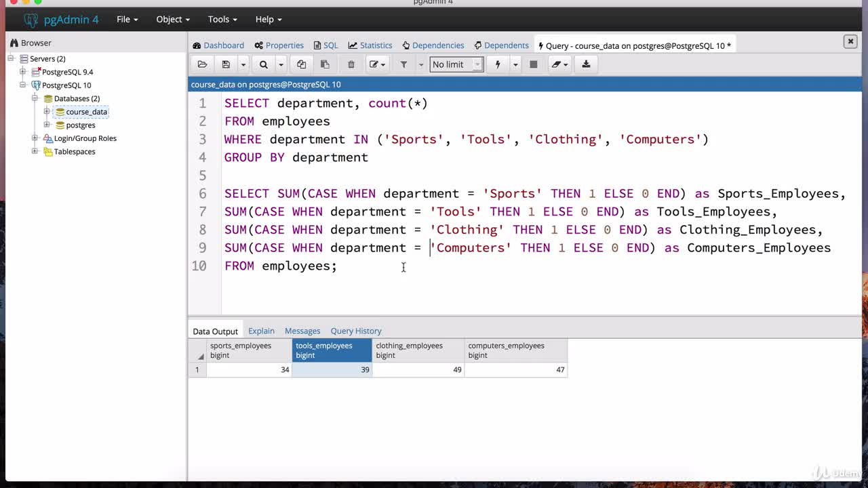Image resolution: width=868 pixels, height=488 pixels.
Task: Open the execute options dropdown arrow
Action: (x=515, y=64)
